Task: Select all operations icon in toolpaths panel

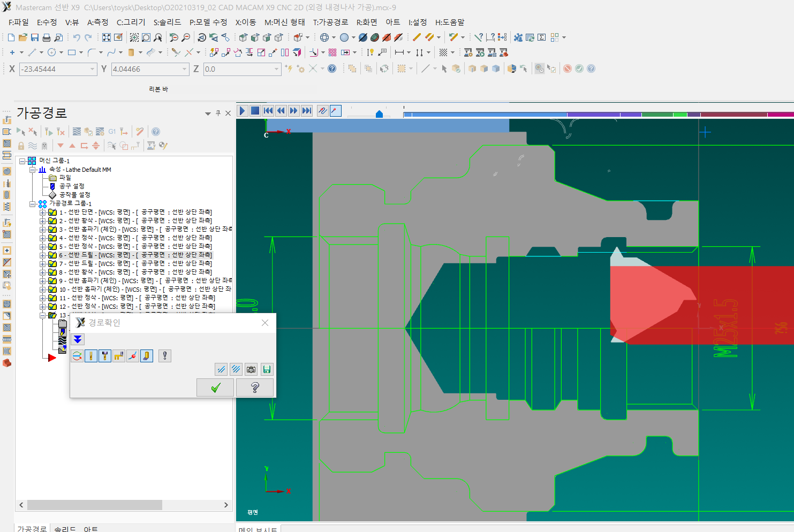Action: [21, 132]
